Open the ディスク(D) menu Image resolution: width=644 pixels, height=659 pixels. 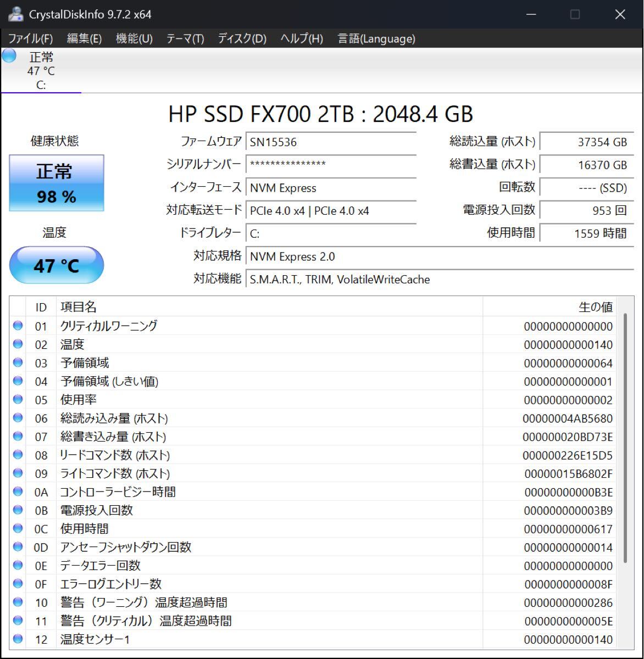[242, 38]
